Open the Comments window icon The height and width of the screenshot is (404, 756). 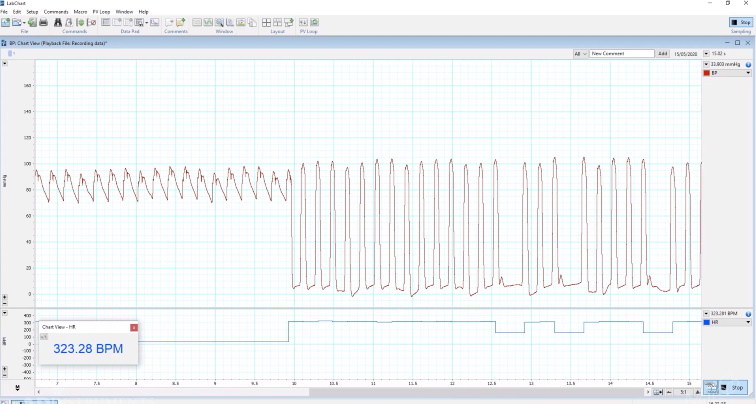[180, 22]
